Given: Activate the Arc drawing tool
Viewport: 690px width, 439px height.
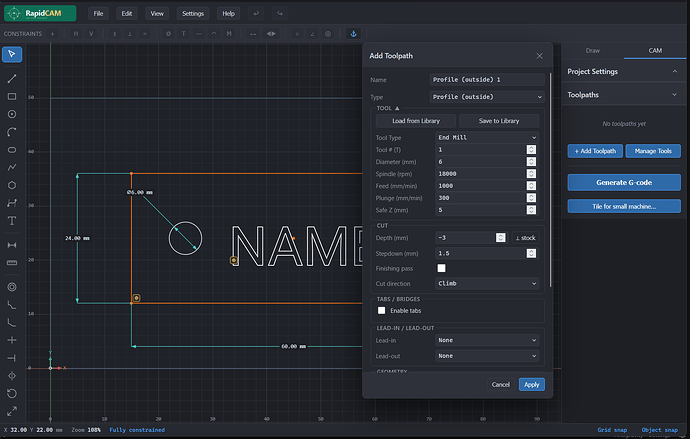Looking at the screenshot, I should point(12,132).
